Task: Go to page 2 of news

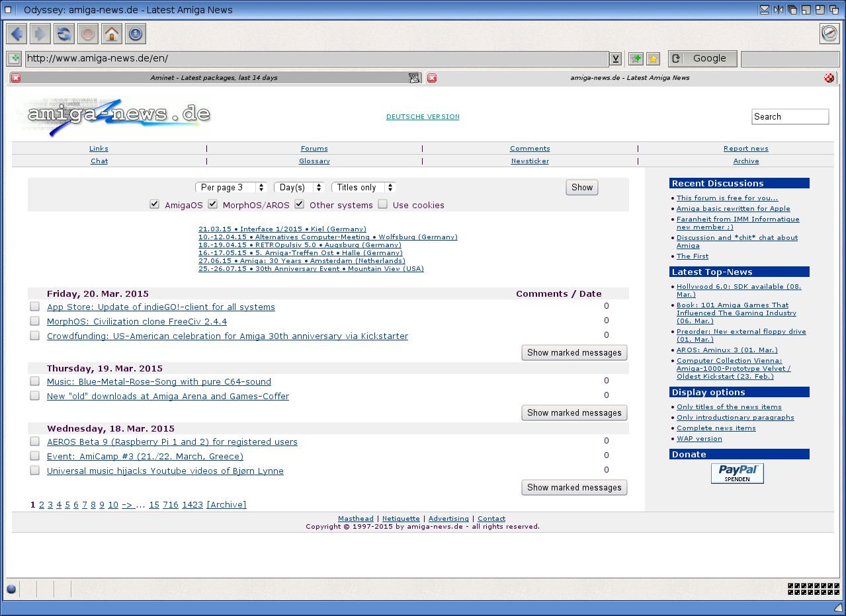Action: [42, 505]
